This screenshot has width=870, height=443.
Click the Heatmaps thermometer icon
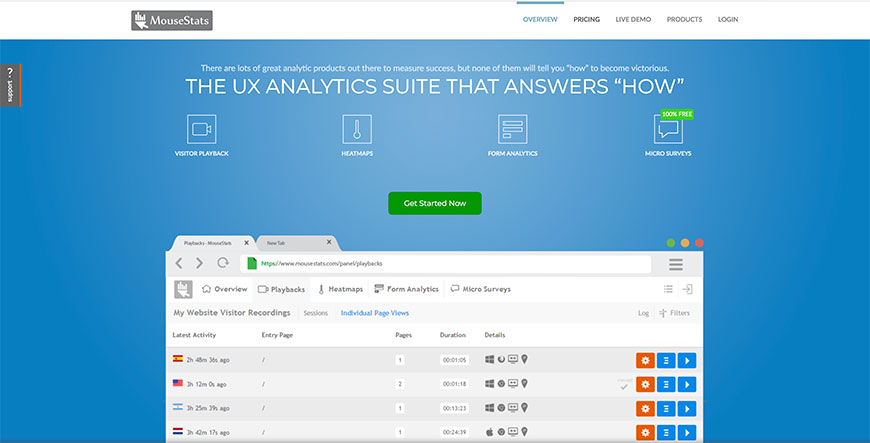click(x=355, y=129)
